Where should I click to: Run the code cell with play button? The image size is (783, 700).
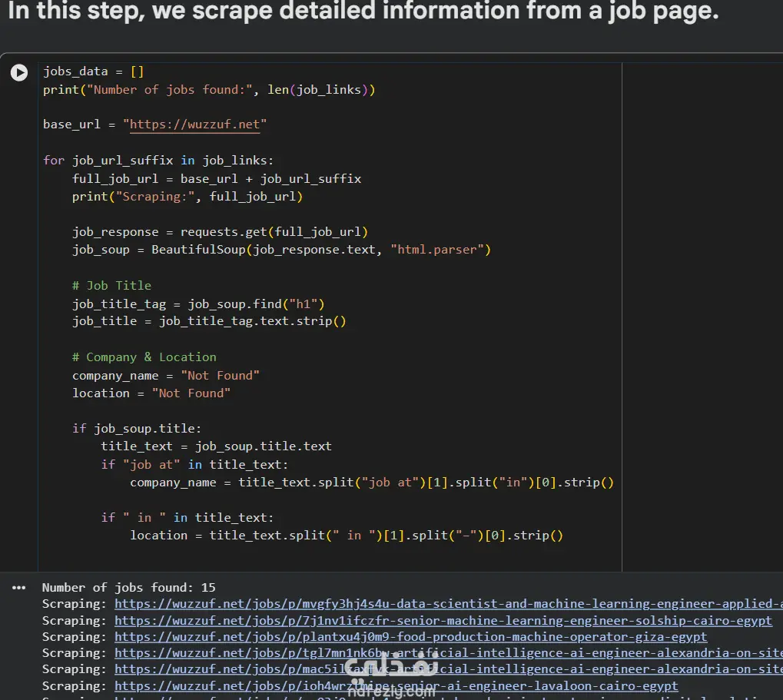tap(19, 73)
